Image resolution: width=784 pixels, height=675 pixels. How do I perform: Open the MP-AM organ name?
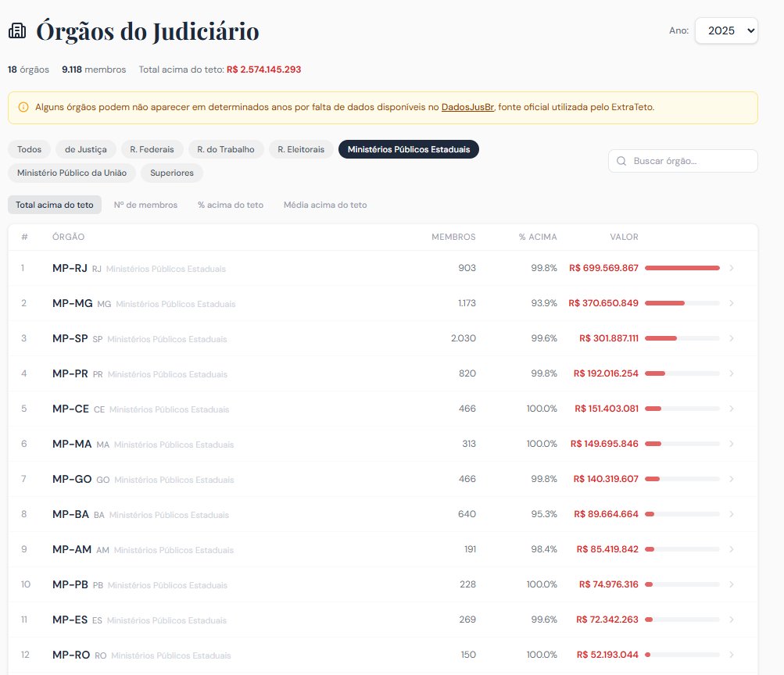[72, 549]
